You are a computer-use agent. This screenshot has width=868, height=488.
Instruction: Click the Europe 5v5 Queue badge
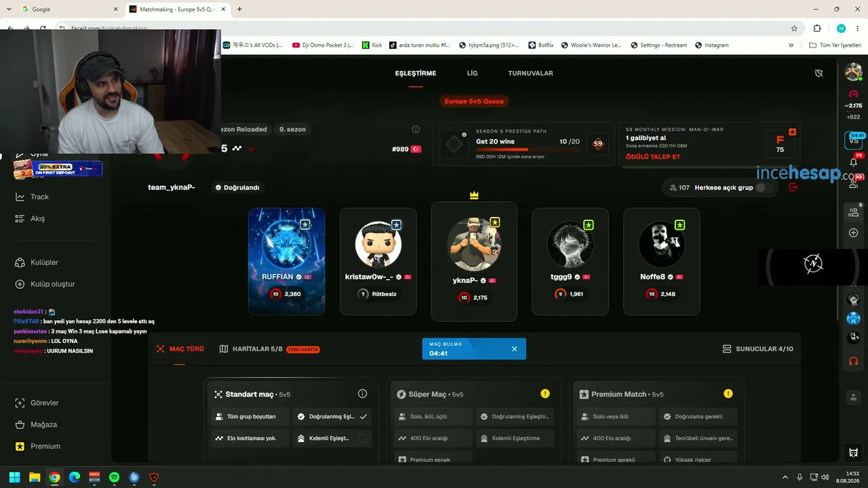pos(474,102)
